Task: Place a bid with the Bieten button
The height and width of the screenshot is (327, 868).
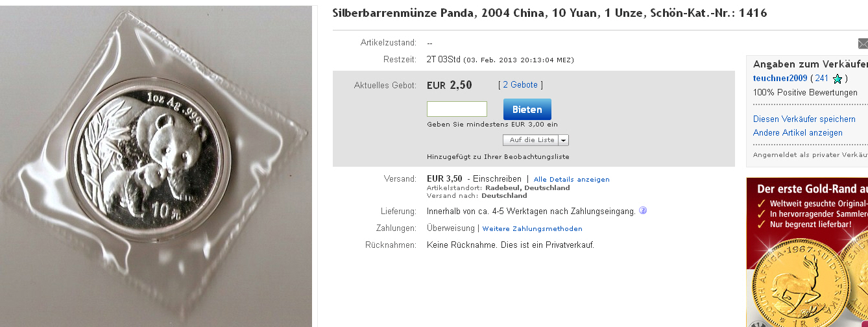Action: point(527,110)
